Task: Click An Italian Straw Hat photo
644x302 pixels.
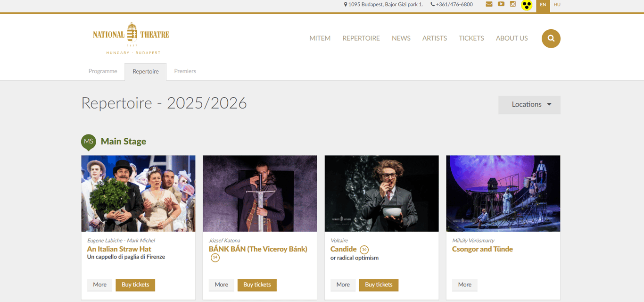Action: 138,193
